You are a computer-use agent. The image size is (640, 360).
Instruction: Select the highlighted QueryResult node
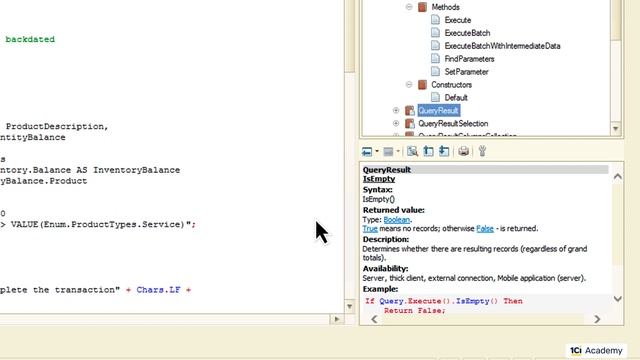438,111
